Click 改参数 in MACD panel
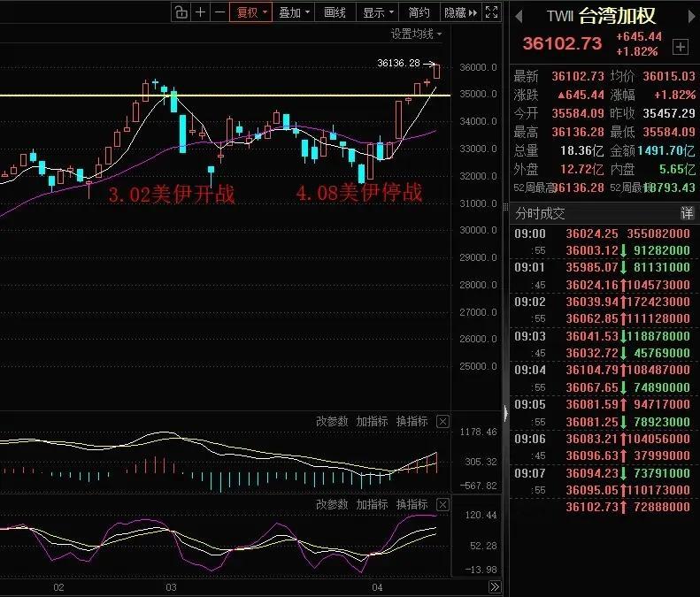 (332, 421)
